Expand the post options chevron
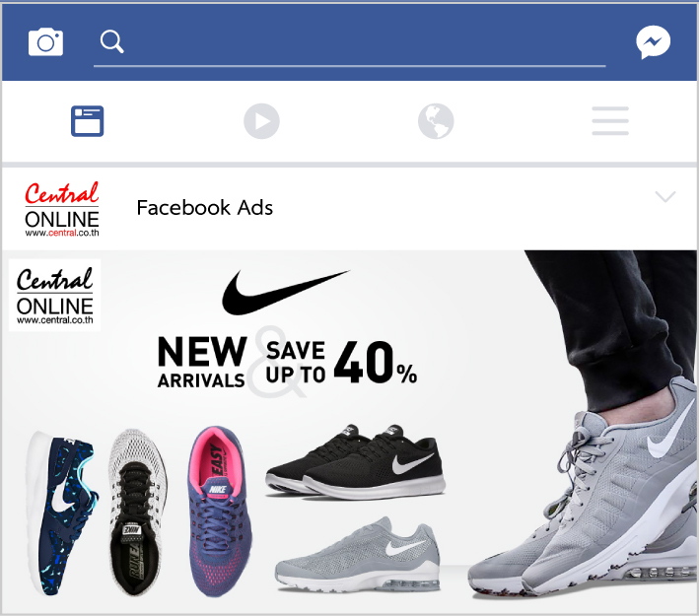This screenshot has width=699, height=616. (x=665, y=196)
